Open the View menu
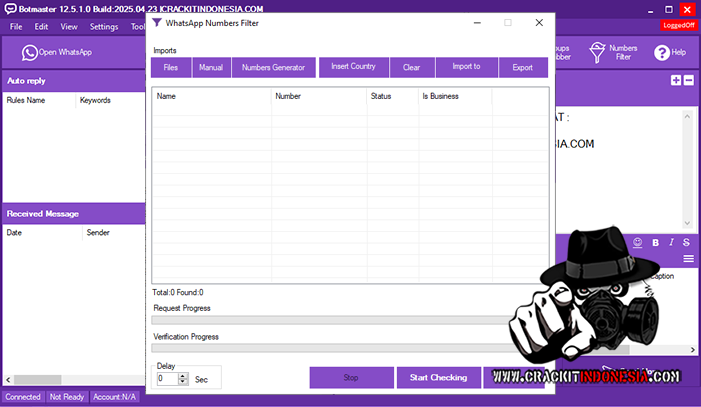Viewport: 701px width, 407px height. click(x=69, y=26)
